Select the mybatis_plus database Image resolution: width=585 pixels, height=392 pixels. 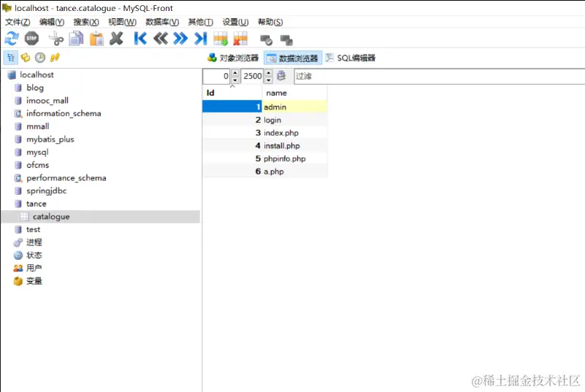50,139
